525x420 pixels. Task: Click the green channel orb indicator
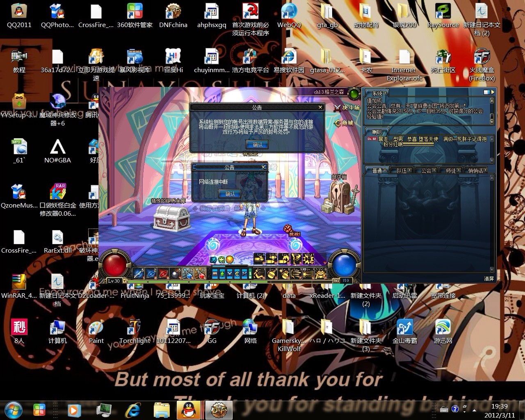354,94
